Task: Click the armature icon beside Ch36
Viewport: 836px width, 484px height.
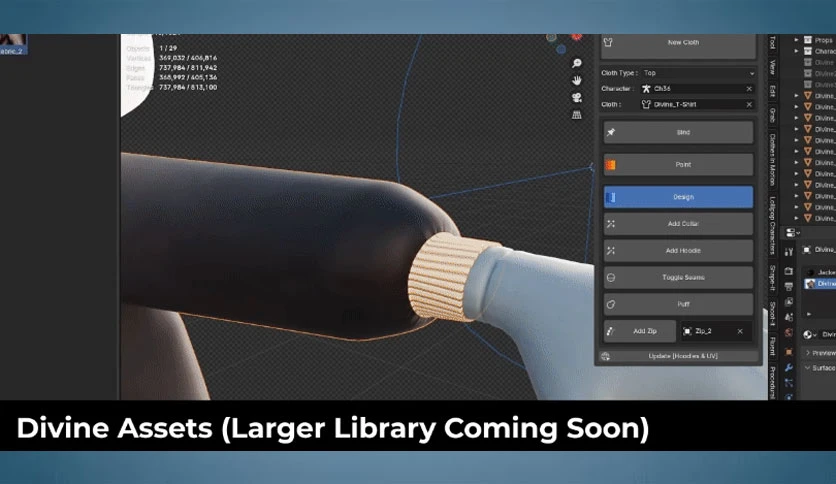Action: pos(647,88)
